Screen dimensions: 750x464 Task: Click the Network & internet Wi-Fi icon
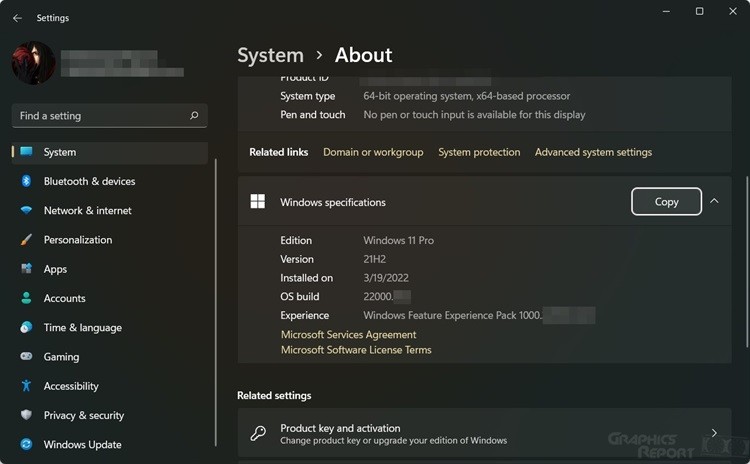[26, 210]
